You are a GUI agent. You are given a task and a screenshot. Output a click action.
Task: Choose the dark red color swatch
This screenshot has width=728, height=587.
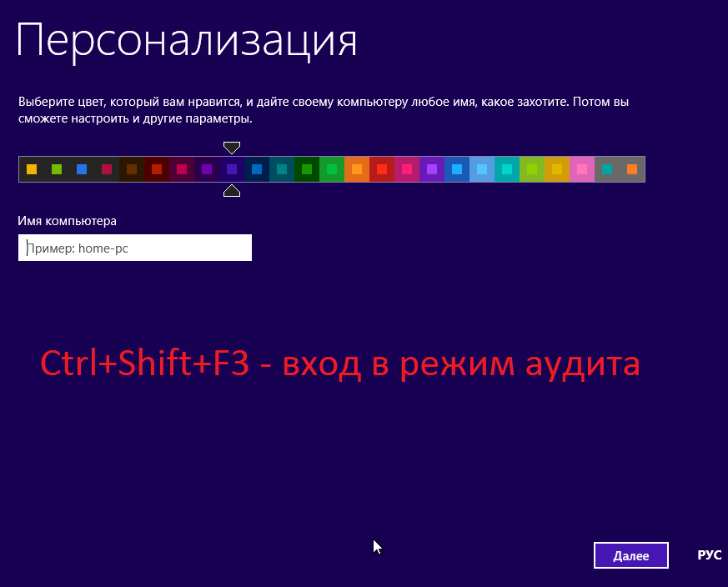coord(155,168)
